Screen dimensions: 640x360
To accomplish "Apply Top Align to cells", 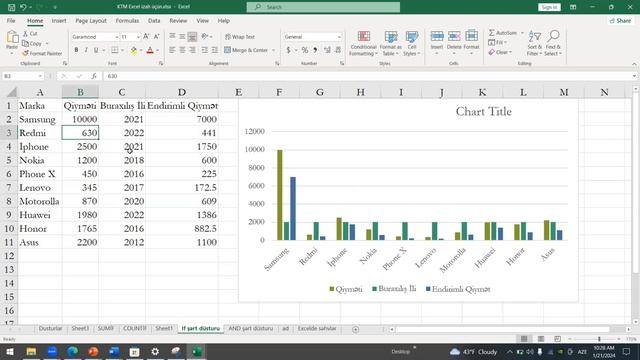I will point(172,37).
